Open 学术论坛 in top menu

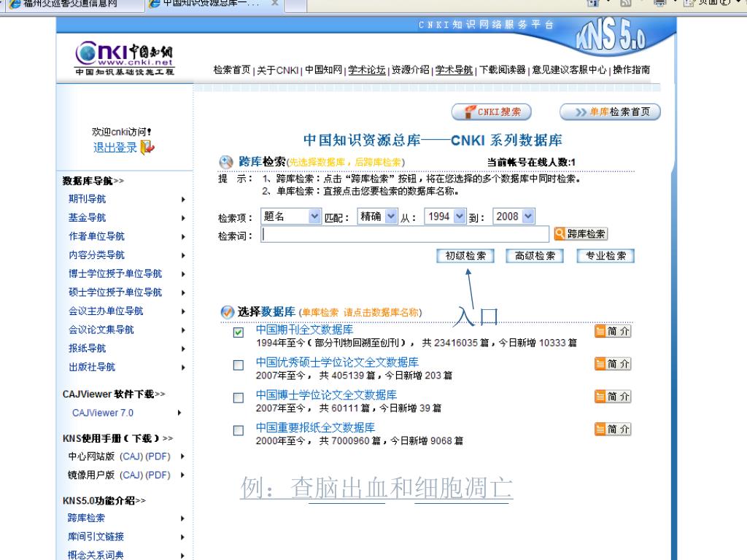(367, 70)
